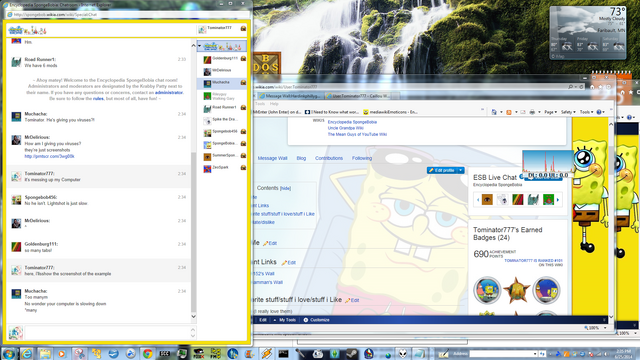Expand the My Tools menu arrow
640x360 pixels.
click(275, 320)
